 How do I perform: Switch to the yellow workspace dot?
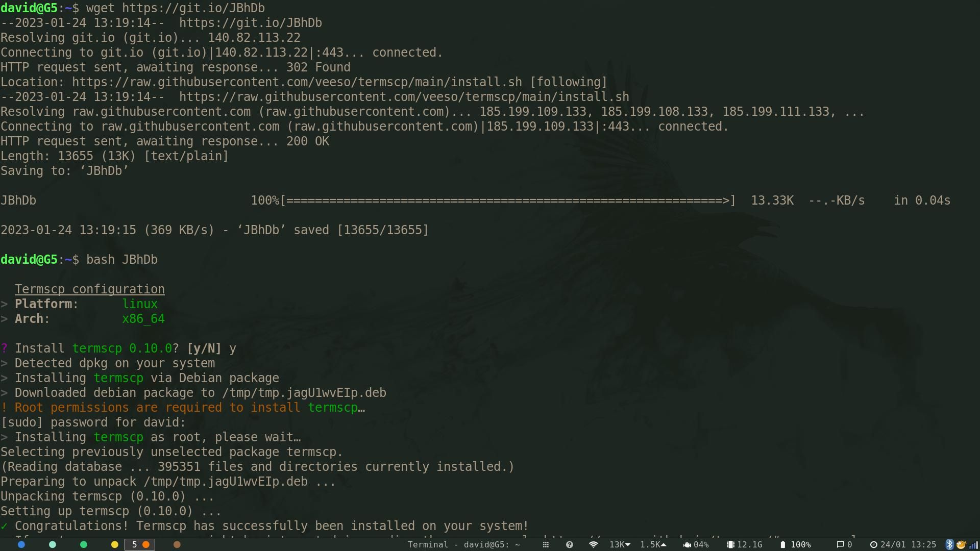pos(114,544)
